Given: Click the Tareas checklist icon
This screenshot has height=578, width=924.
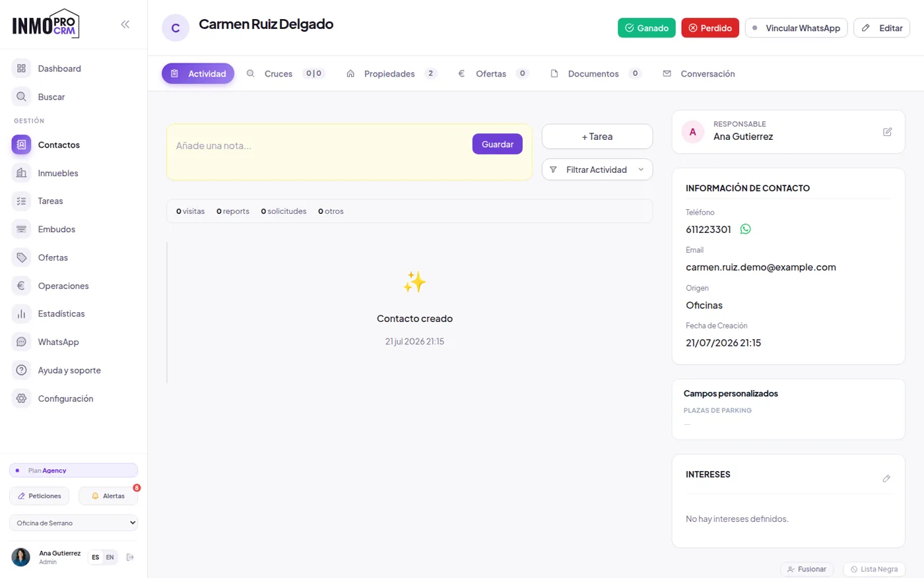Looking at the screenshot, I should 21,201.
